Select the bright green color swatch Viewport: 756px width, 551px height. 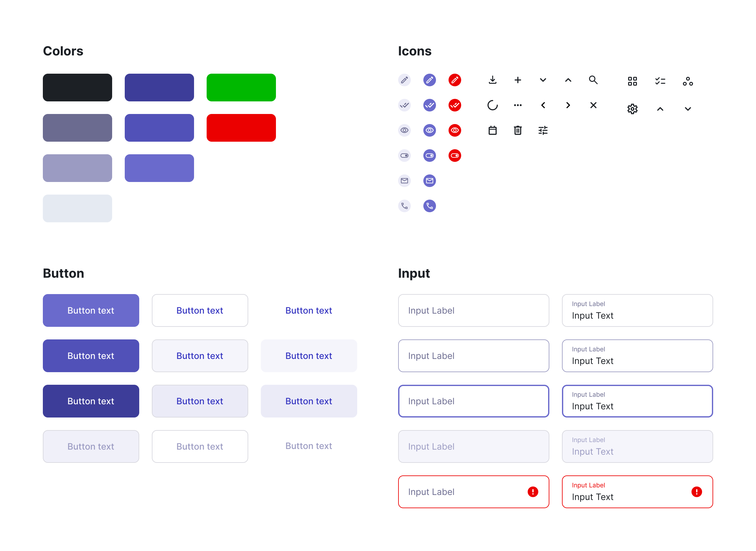pyautogui.click(x=241, y=88)
